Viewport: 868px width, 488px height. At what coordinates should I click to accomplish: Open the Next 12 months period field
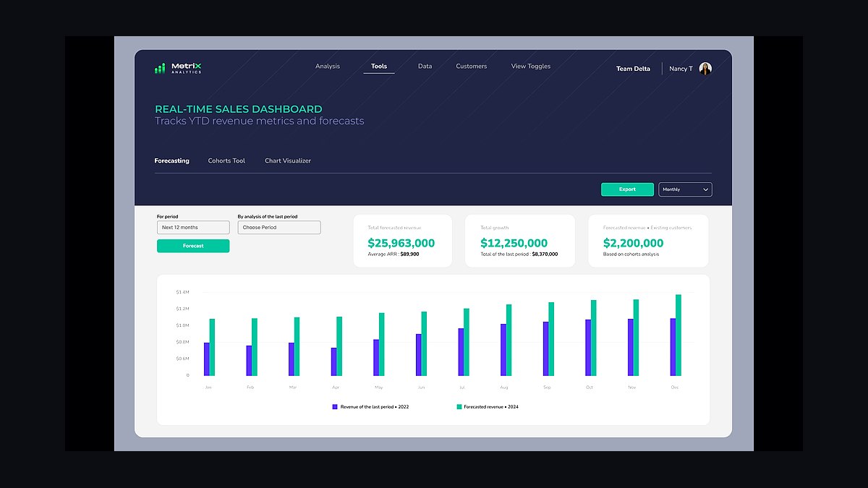pyautogui.click(x=193, y=228)
